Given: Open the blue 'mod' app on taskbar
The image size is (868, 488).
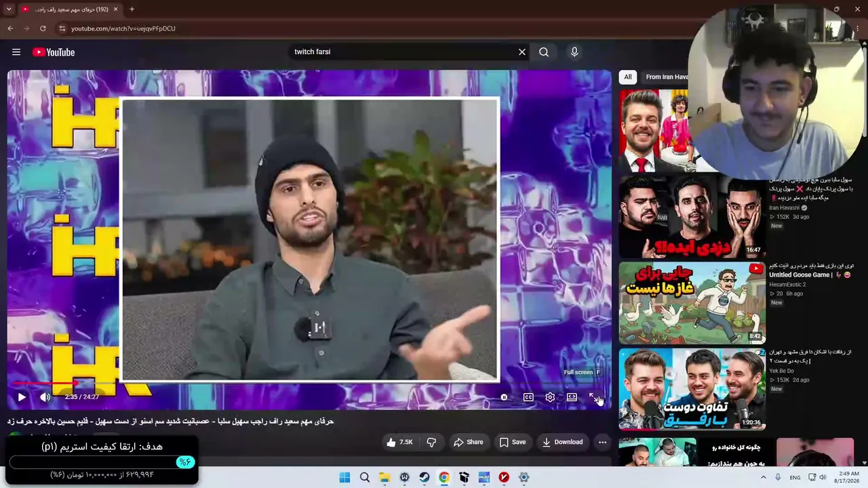Looking at the screenshot, I should 484,477.
